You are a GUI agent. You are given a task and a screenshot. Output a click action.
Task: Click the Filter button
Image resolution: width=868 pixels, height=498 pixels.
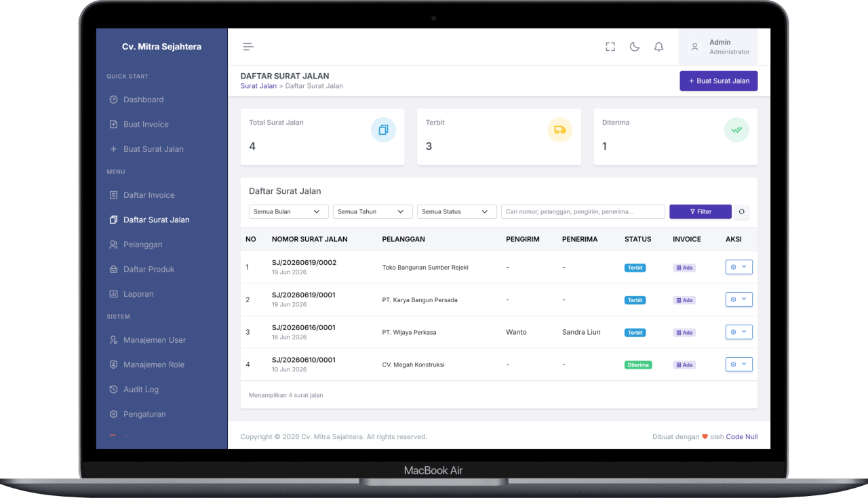701,211
